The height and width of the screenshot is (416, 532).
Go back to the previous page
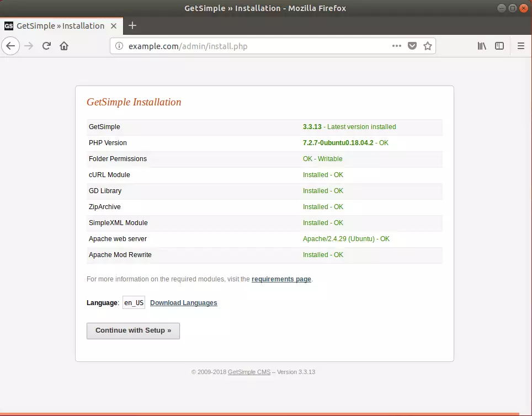[10, 46]
